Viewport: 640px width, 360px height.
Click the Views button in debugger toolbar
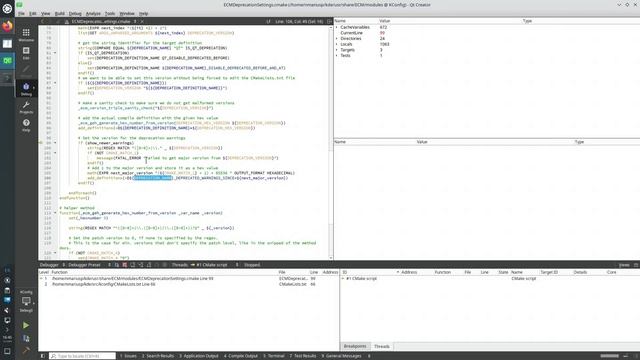tap(624, 265)
